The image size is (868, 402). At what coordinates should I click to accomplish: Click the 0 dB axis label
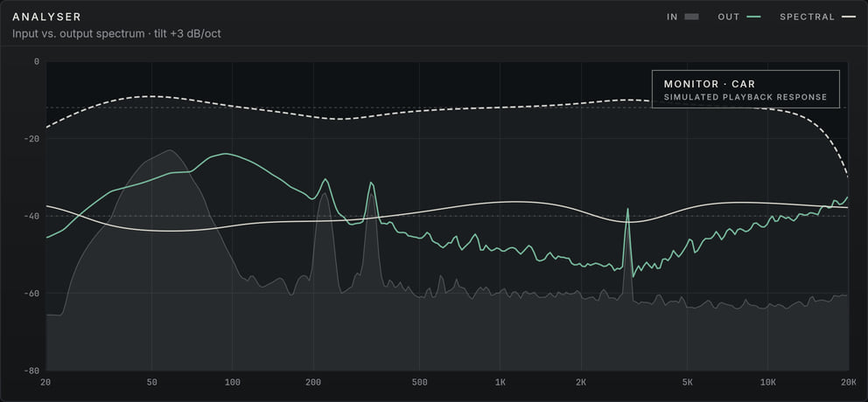(37, 61)
